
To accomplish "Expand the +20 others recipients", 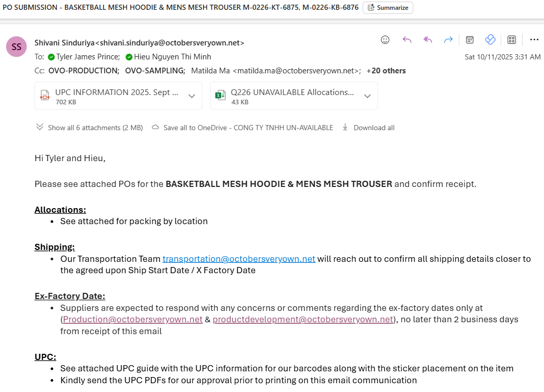I will coord(386,71).
